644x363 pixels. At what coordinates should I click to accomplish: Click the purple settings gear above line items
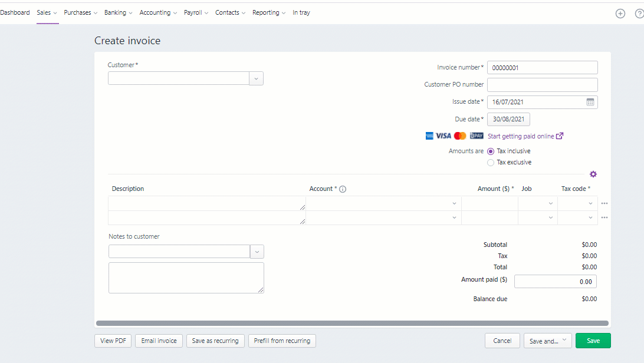pyautogui.click(x=593, y=174)
